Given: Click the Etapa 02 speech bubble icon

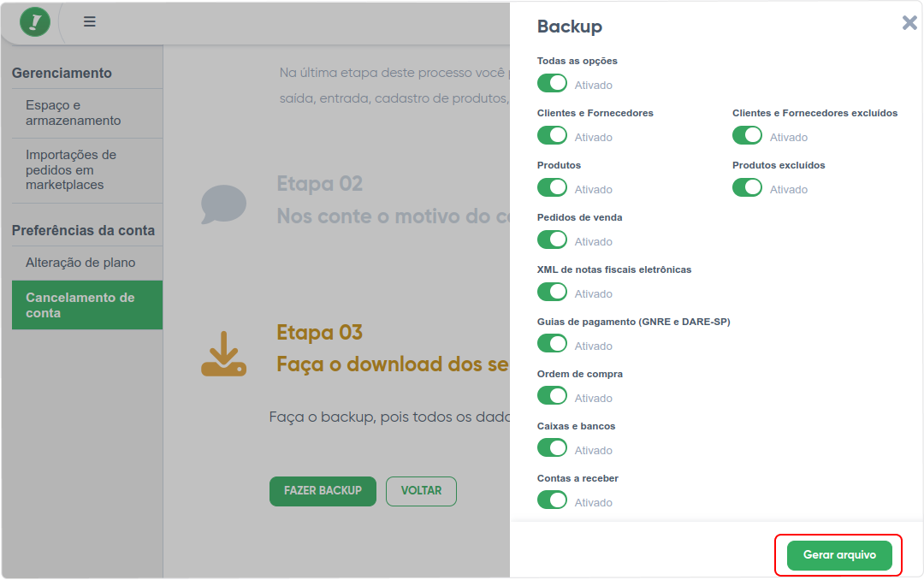Looking at the screenshot, I should 224,204.
